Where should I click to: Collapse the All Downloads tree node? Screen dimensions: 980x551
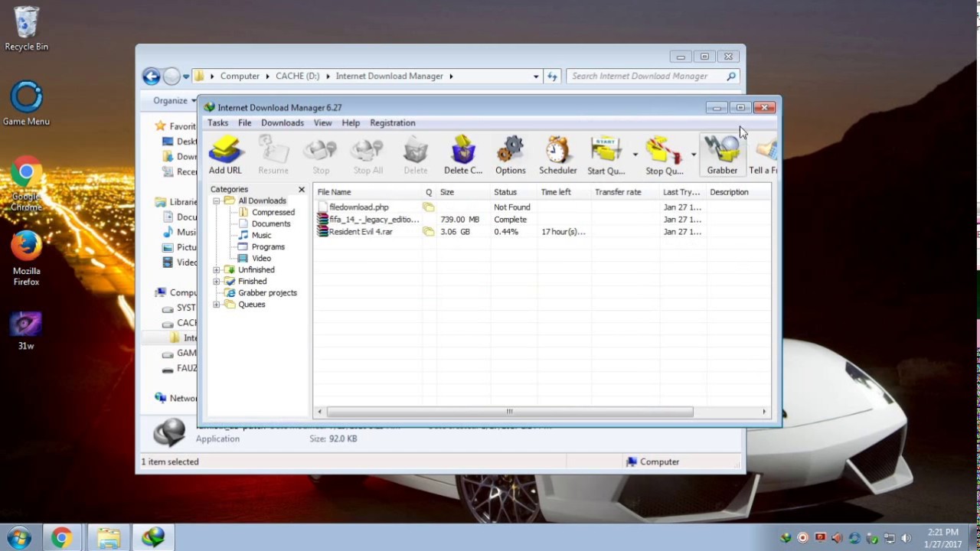217,201
